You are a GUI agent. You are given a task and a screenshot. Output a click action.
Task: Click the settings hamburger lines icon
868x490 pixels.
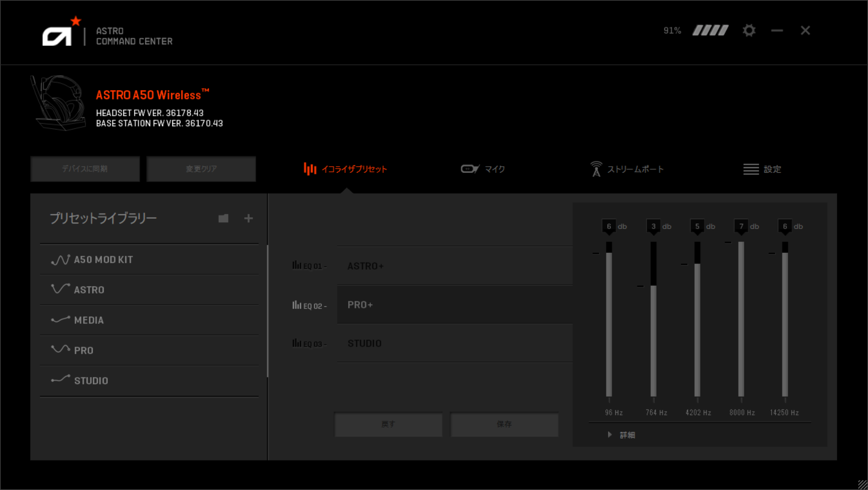point(751,169)
